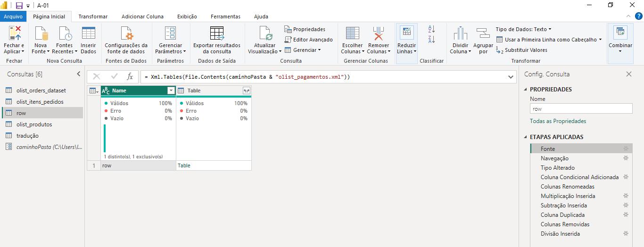Open the Help question mark icon
Viewport: 644px width, 247px height.
(638, 16)
